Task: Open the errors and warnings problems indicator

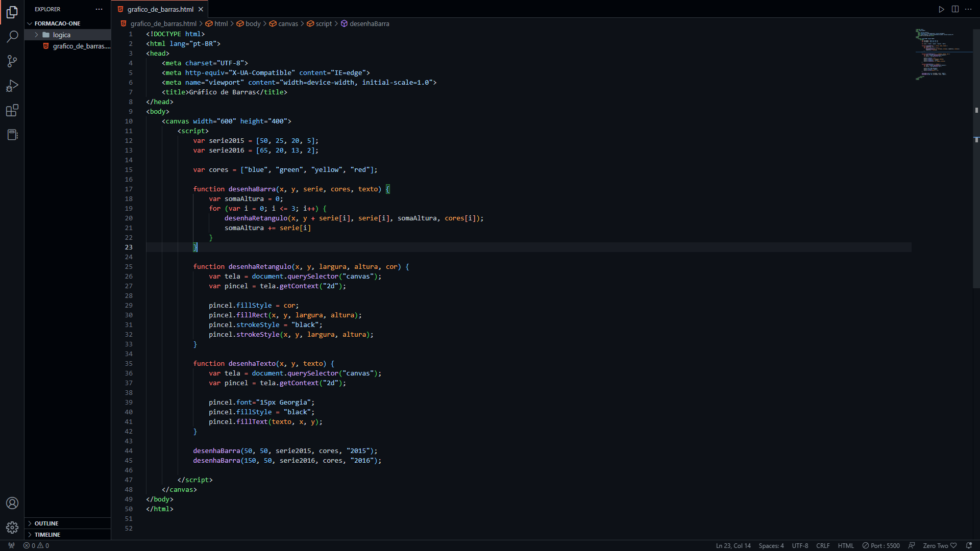Action: click(x=36, y=545)
